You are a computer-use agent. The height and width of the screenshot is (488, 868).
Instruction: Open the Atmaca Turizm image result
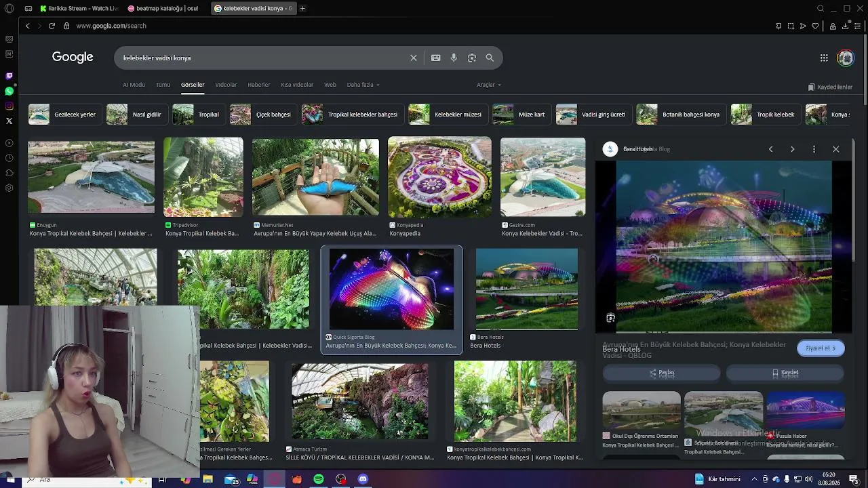pos(359,401)
